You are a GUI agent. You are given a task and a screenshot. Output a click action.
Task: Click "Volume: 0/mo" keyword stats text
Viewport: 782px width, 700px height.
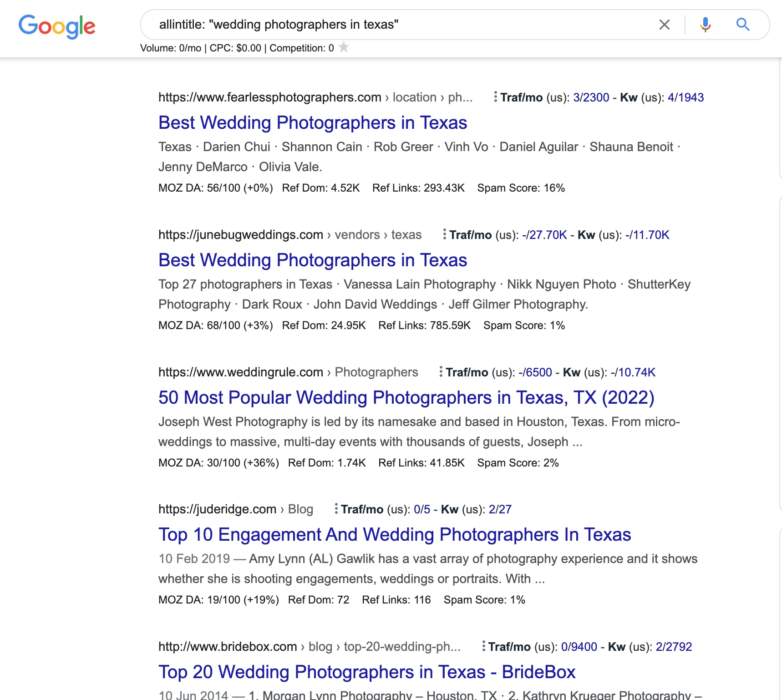pos(171,48)
